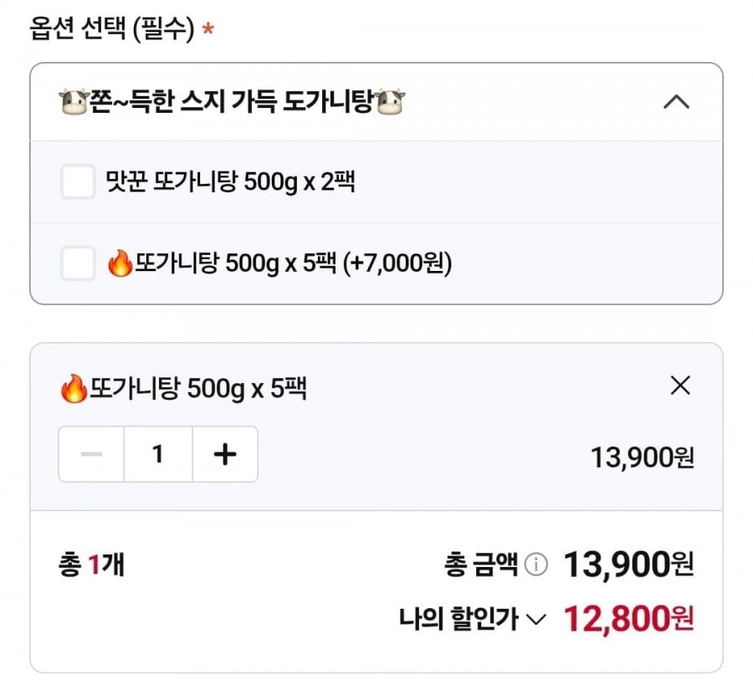The width and height of the screenshot is (753, 700).
Task: Tick the 또가니탕 500g x 5팩 (+7,000원) checkbox
Action: pos(78,264)
